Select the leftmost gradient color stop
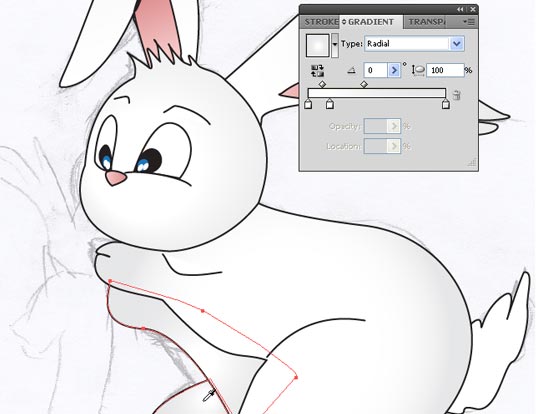 point(308,104)
